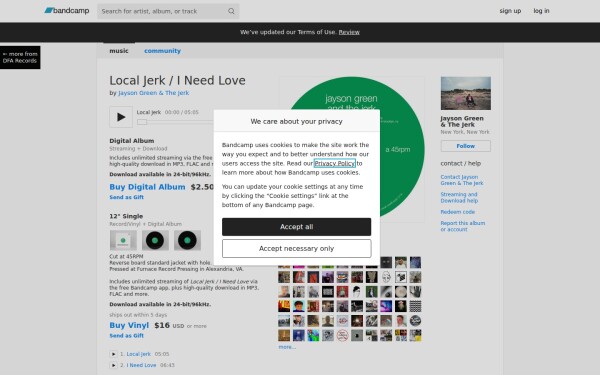Click the artist photo of Jayson Green
Viewport: 600px width, 375px height.
(x=465, y=93)
